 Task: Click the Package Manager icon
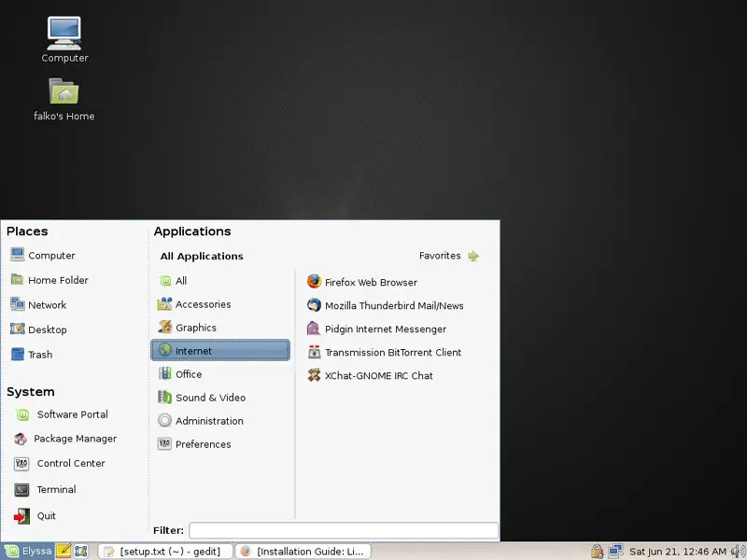coord(21,439)
